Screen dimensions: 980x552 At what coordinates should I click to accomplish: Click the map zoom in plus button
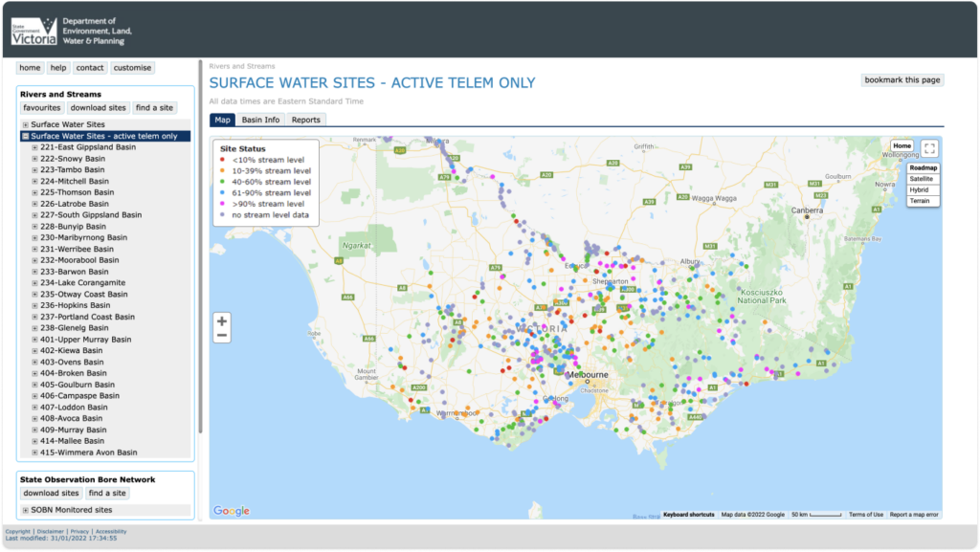pos(222,321)
